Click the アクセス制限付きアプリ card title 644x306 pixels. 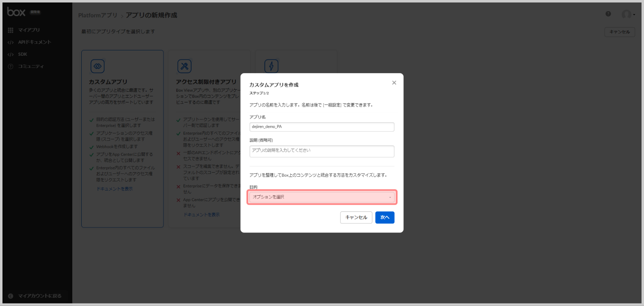(207, 82)
